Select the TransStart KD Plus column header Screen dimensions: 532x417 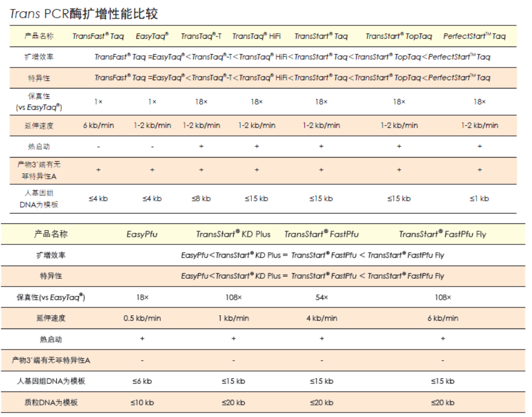point(233,234)
